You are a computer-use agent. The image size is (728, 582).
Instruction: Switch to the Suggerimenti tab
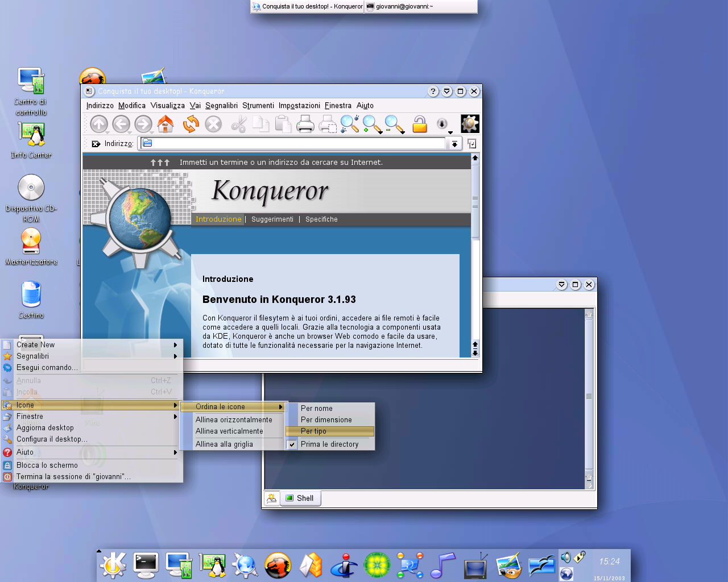(272, 219)
